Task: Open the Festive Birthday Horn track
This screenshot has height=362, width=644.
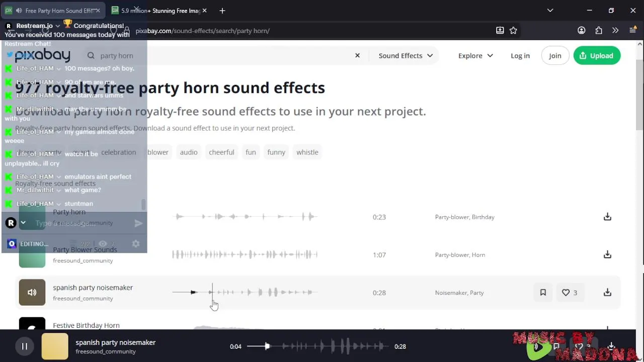Action: pyautogui.click(x=86, y=325)
